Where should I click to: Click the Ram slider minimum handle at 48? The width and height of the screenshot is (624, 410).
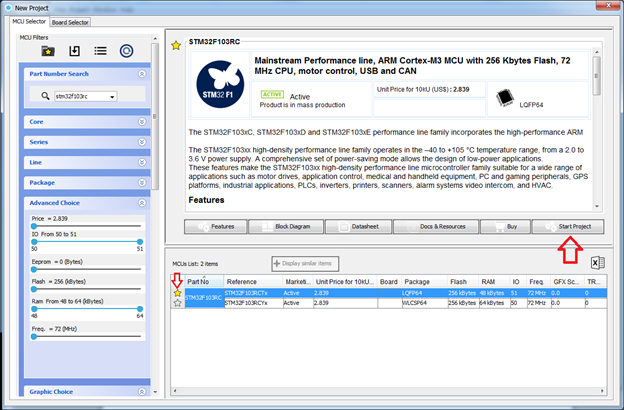click(x=34, y=309)
